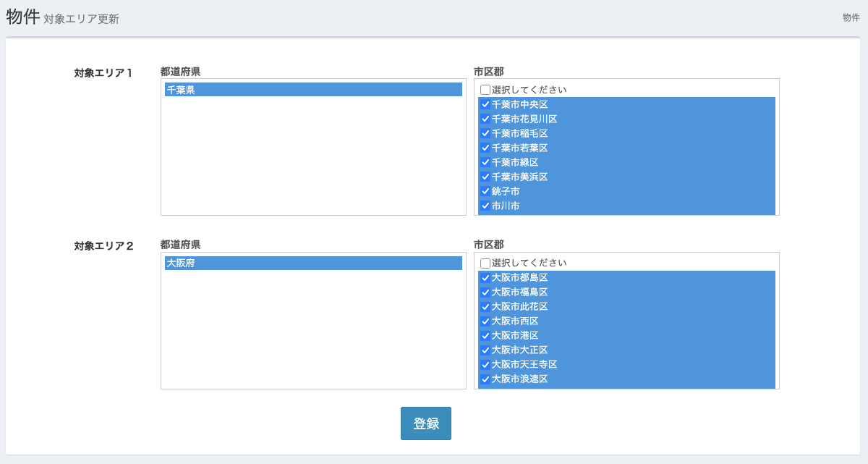This screenshot has height=464, width=868.
Task: Uncheck 大阪市大正区 checkbox
Action: (x=485, y=350)
